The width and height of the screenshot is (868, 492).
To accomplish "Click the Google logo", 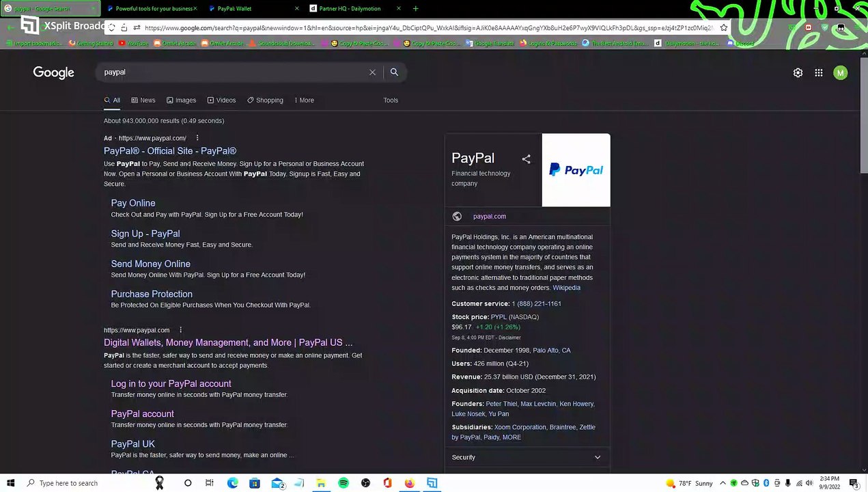I will pos(53,72).
